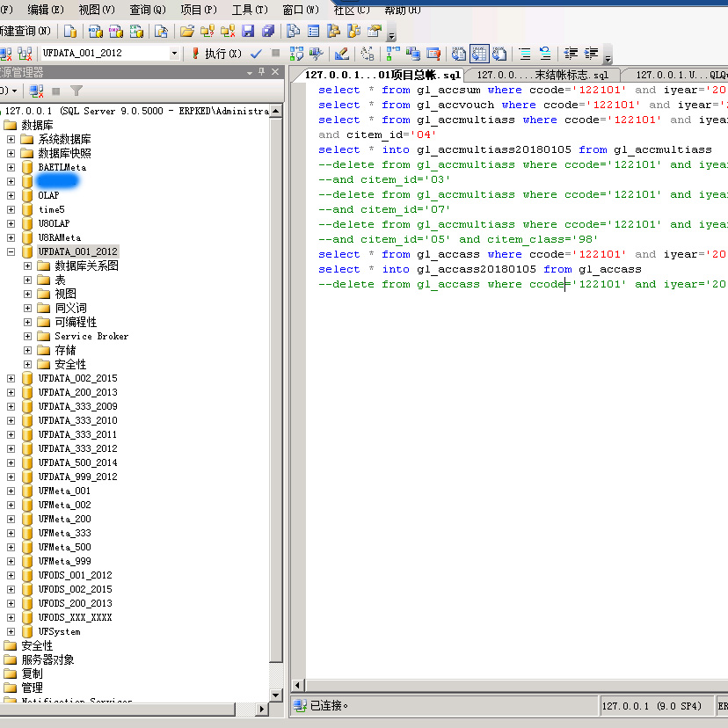Click the parse query checkmark icon
728x728 pixels.
[256, 54]
